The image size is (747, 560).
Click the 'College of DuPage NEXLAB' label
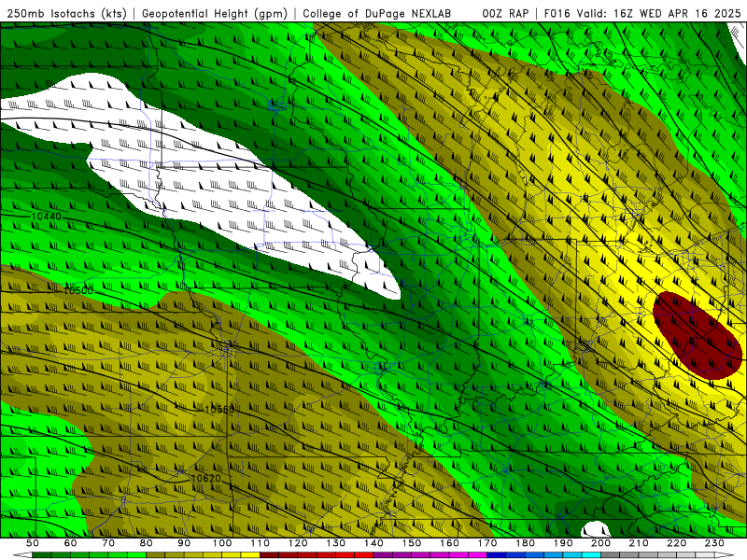coord(377,13)
